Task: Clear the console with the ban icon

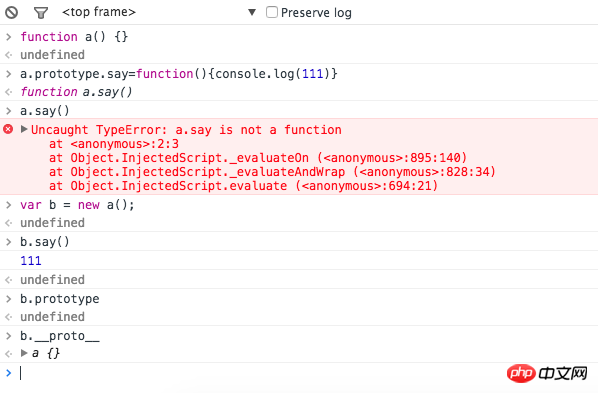Action: pyautogui.click(x=11, y=13)
